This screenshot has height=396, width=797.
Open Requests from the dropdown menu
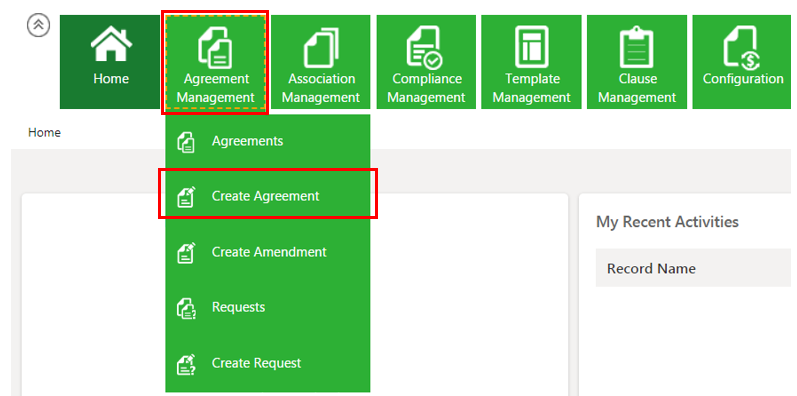coord(267,308)
